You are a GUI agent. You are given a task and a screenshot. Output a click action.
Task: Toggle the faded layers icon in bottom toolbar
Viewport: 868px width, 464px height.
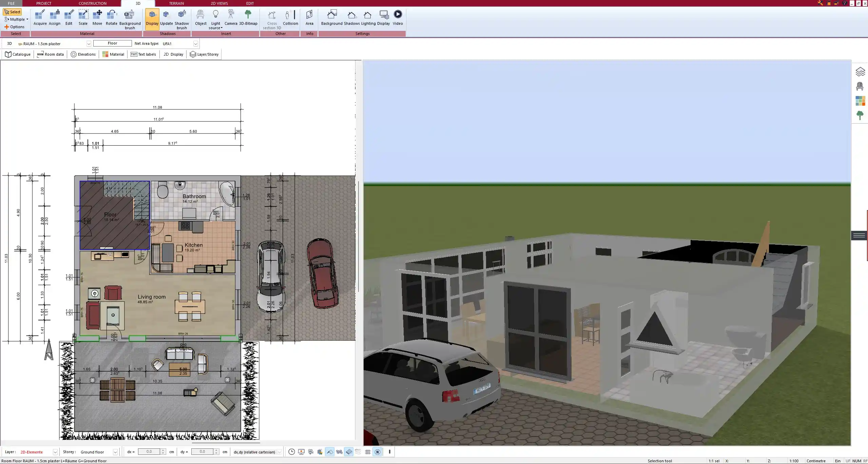(358, 452)
